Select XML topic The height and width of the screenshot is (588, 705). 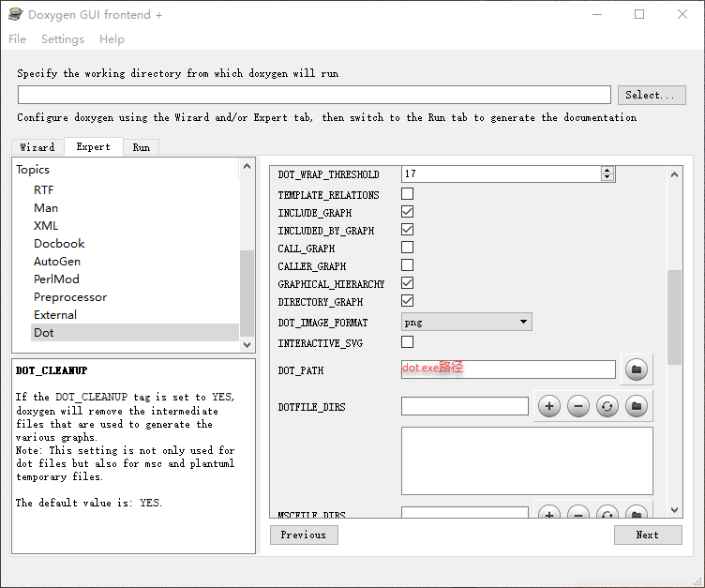[x=46, y=226]
